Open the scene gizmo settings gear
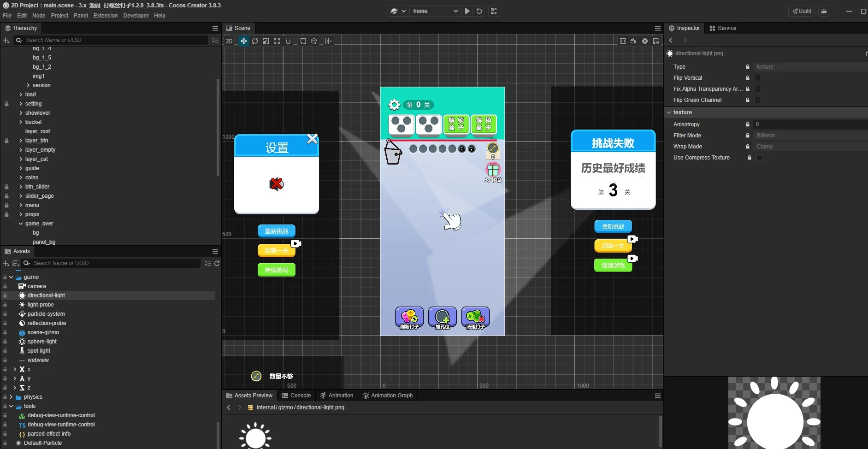The width and height of the screenshot is (868, 449). [x=645, y=41]
